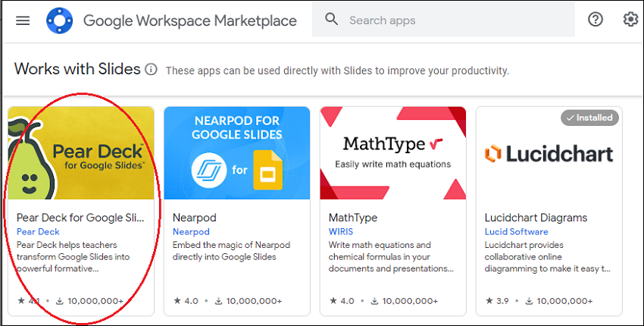Open the Pear Deck card banner image
Screen dimensions: 644x326
click(81, 153)
